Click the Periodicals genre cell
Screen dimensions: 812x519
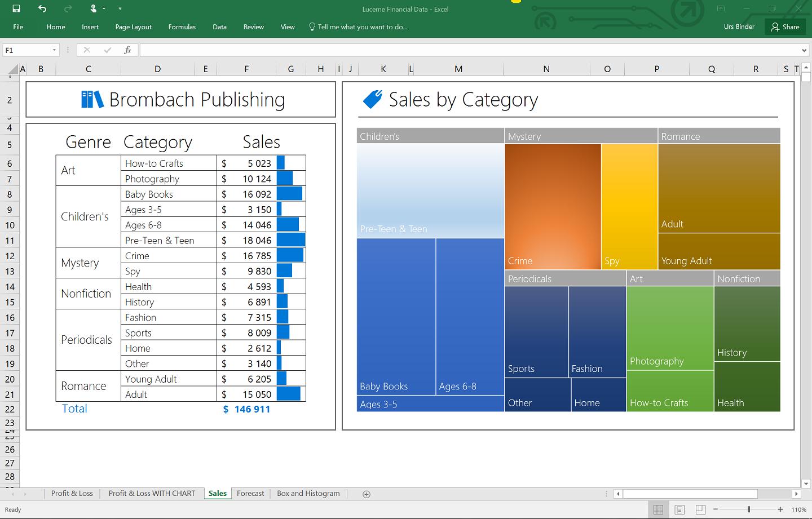click(89, 340)
